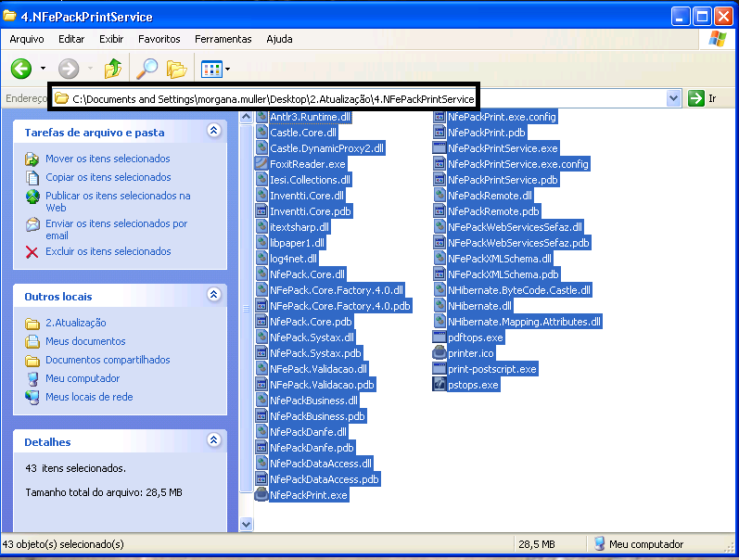Collapse the Outros locais panel
This screenshot has width=739, height=560.
point(214,295)
